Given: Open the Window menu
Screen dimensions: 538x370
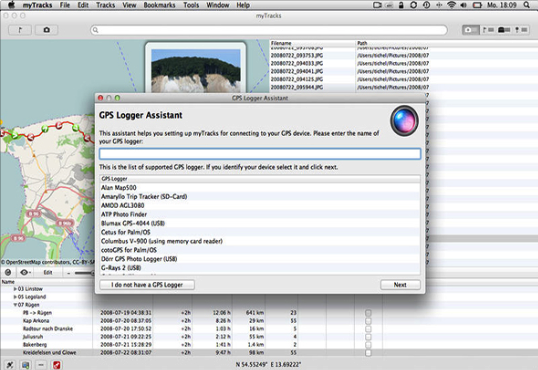Looking at the screenshot, I should click(x=218, y=5).
